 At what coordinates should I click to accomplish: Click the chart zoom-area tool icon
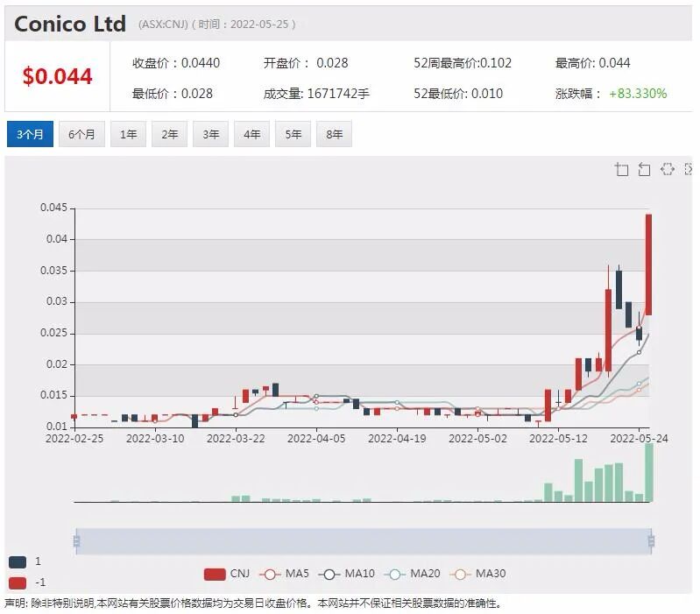(621, 169)
